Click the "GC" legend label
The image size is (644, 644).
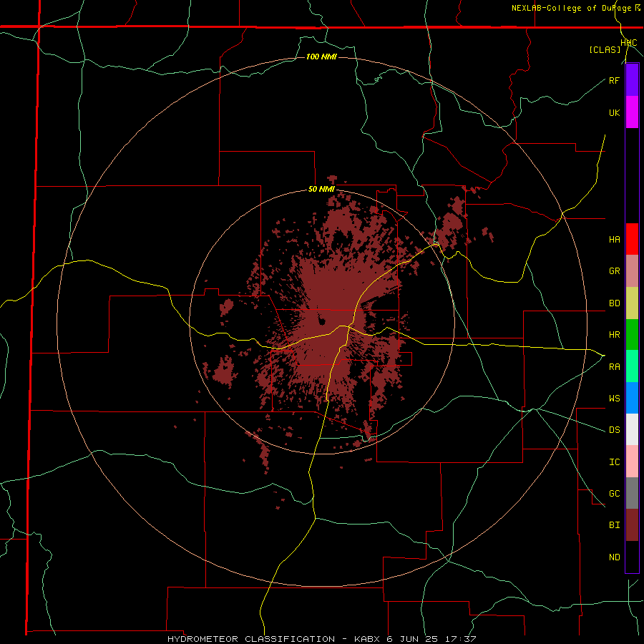(x=614, y=494)
